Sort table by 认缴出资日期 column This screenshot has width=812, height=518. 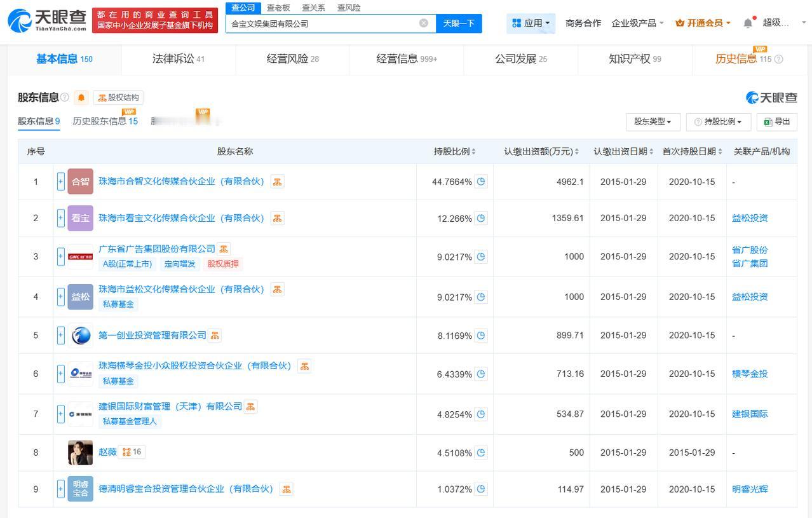(x=623, y=151)
